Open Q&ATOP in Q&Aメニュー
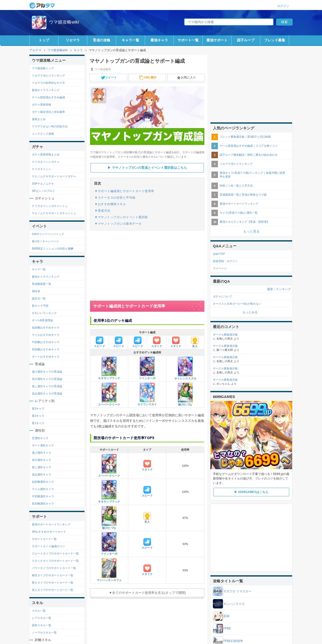 [219, 254]
